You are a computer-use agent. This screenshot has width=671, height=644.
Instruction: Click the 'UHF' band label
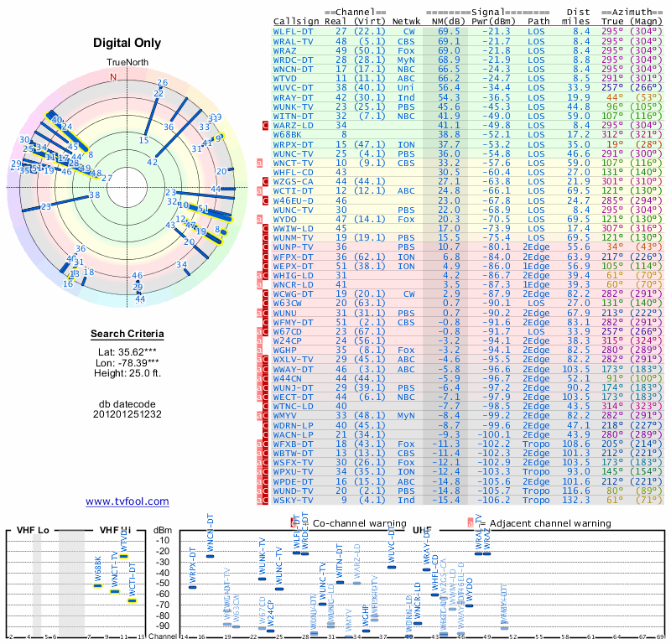(422, 530)
